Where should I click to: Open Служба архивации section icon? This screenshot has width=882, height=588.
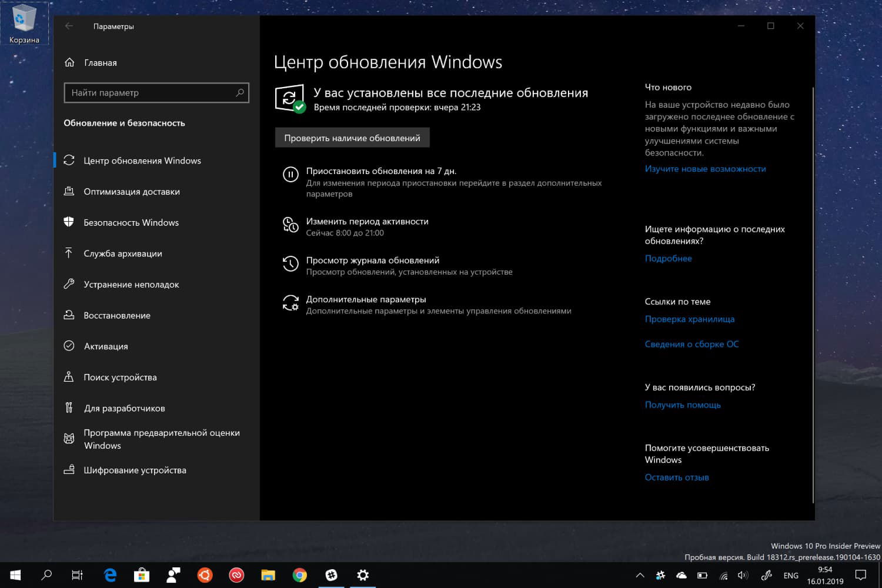point(69,253)
